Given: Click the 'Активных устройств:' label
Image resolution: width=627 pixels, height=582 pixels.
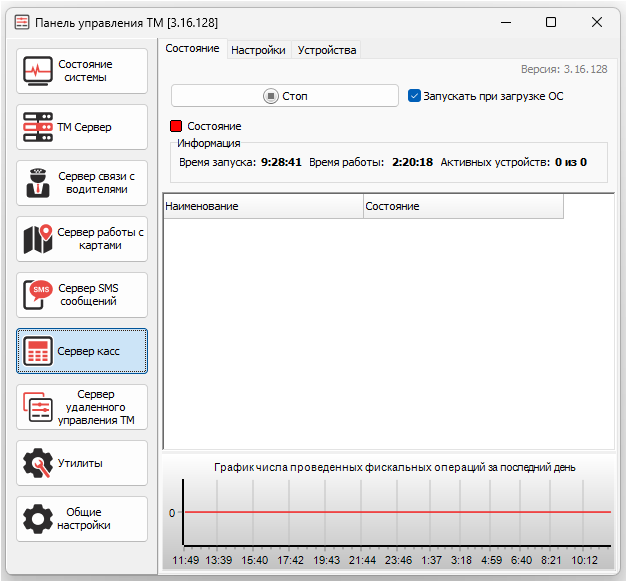Looking at the screenshot, I should [x=495, y=162].
